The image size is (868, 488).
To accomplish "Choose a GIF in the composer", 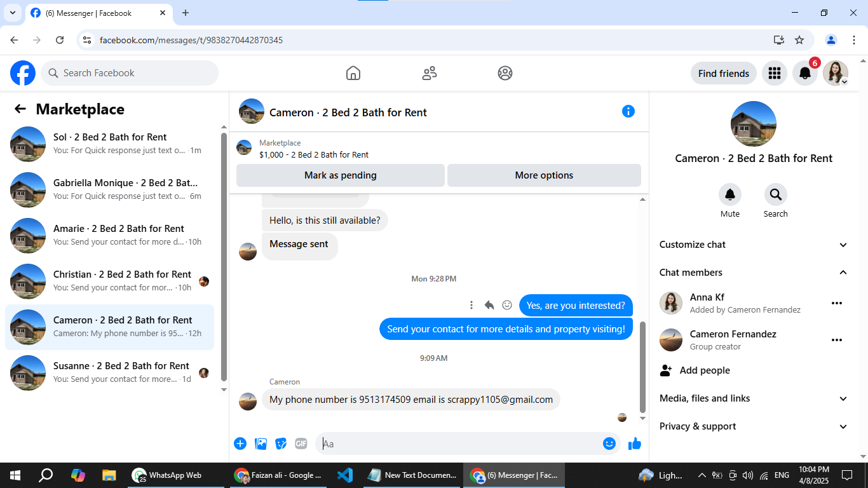I will 301,444.
